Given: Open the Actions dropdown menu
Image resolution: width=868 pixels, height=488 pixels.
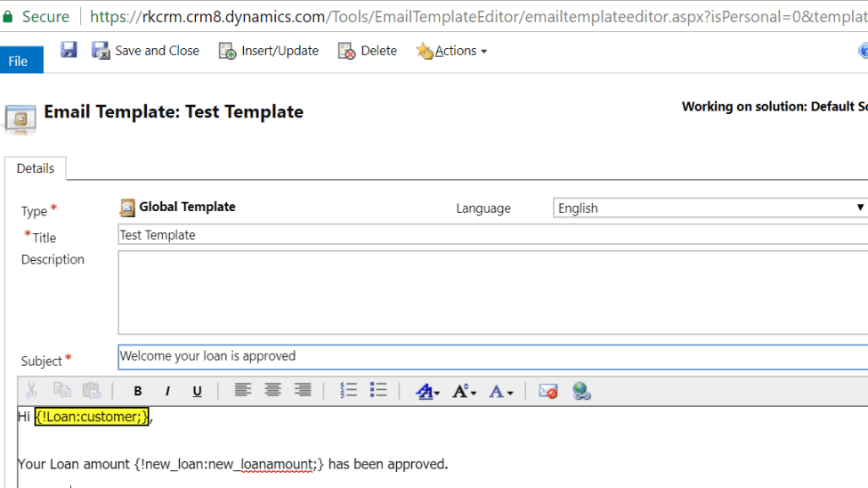Looking at the screenshot, I should [x=452, y=51].
